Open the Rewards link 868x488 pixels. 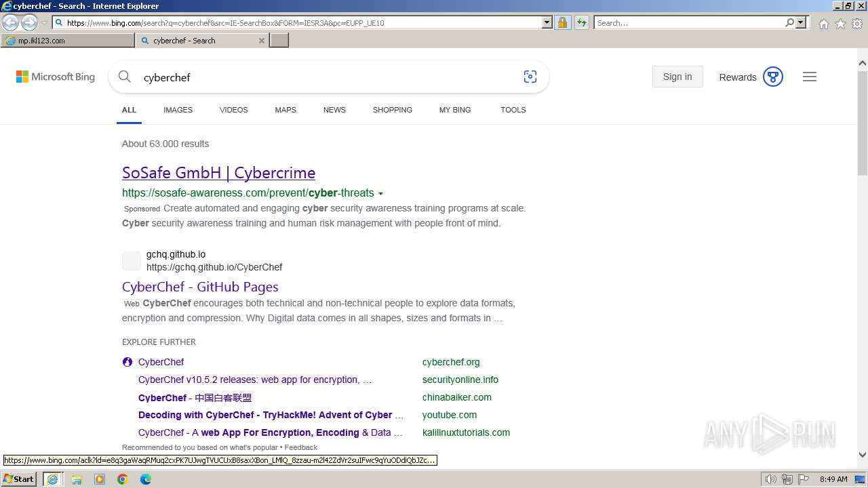pyautogui.click(x=738, y=77)
